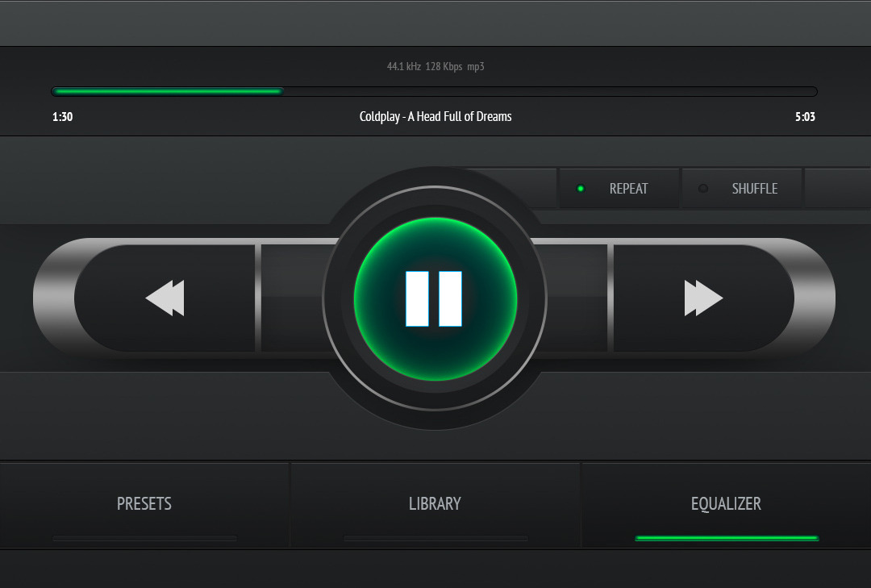
Task: Click the fast-forward double-arrow icon
Action: [x=703, y=298]
